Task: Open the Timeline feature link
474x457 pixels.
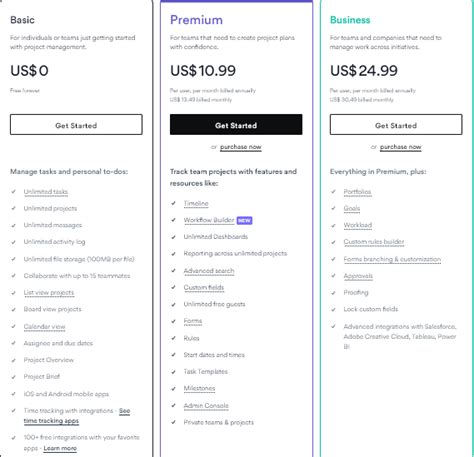Action: tap(196, 203)
